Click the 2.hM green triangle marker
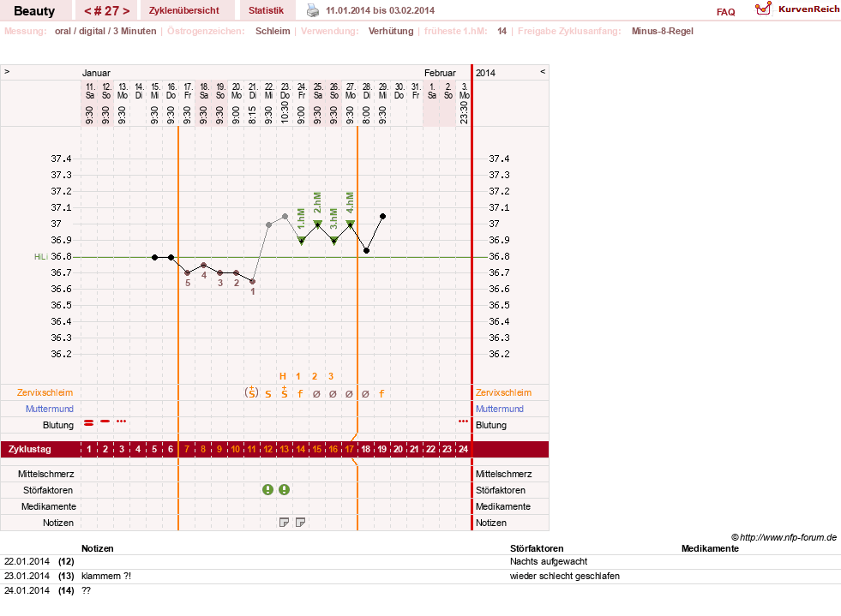This screenshot has width=841, height=616. (x=317, y=224)
